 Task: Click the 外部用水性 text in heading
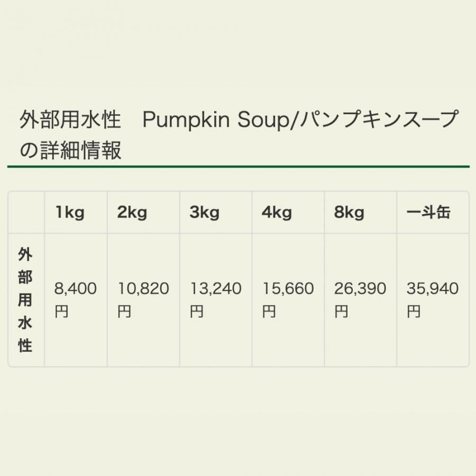point(70,120)
